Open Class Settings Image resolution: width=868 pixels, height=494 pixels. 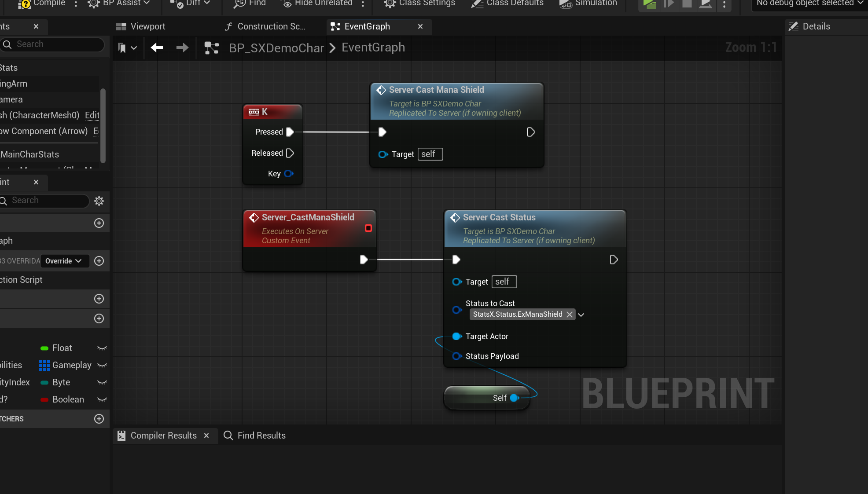pyautogui.click(x=419, y=4)
